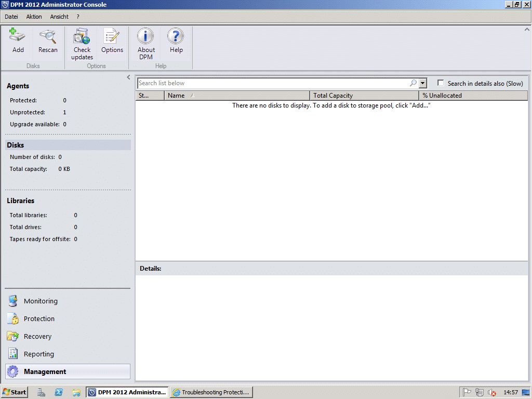Click the Total drives: label

pyautogui.click(x=25, y=227)
